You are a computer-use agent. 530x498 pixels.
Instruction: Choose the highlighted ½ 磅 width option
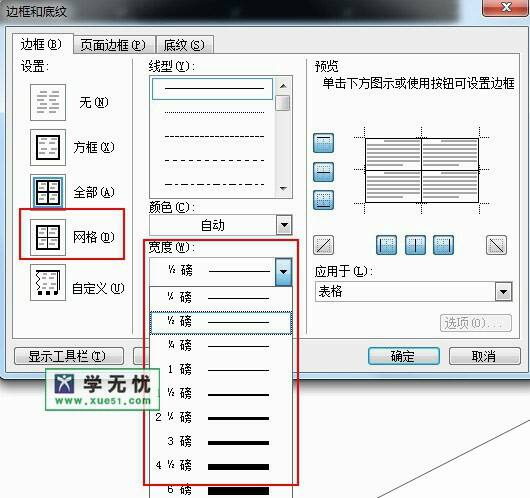tap(221, 323)
